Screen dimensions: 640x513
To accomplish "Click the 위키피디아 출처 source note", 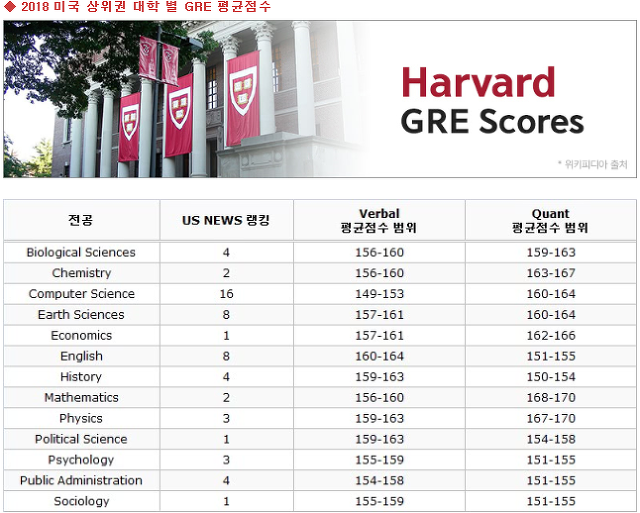I will pyautogui.click(x=593, y=164).
